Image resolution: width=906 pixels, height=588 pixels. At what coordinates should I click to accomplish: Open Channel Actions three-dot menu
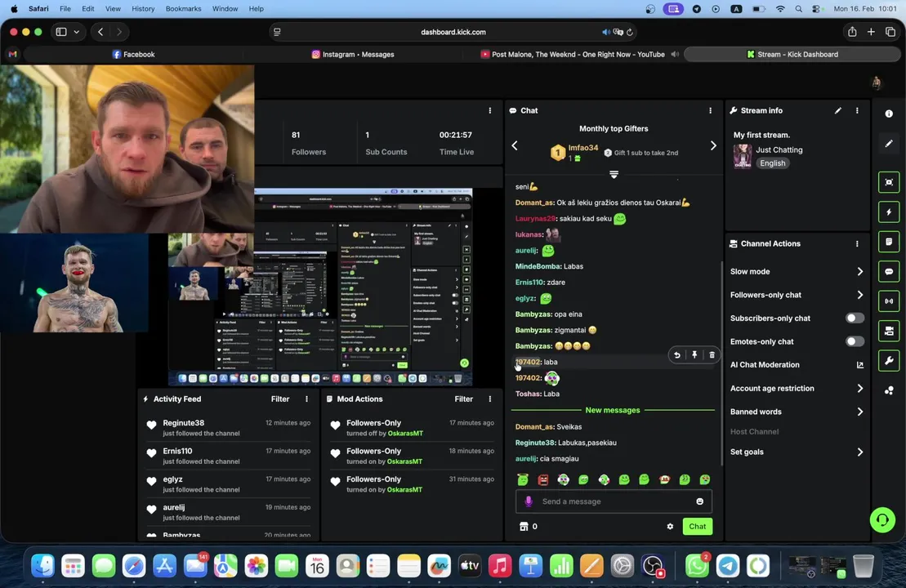(857, 243)
